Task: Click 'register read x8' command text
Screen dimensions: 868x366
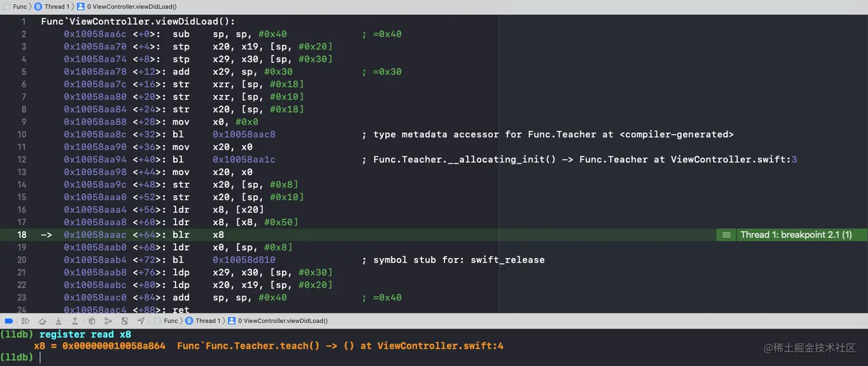Action: 85,334
